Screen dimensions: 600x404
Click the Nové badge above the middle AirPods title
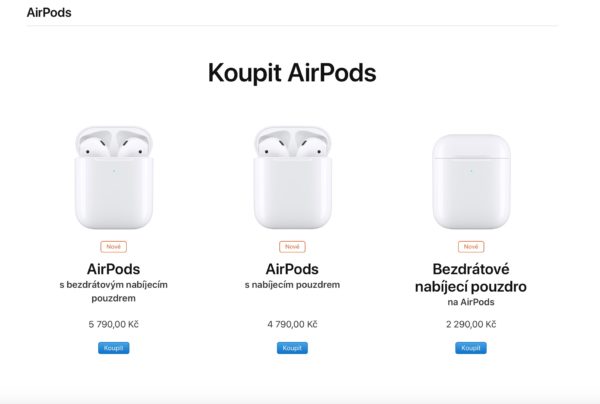(292, 246)
